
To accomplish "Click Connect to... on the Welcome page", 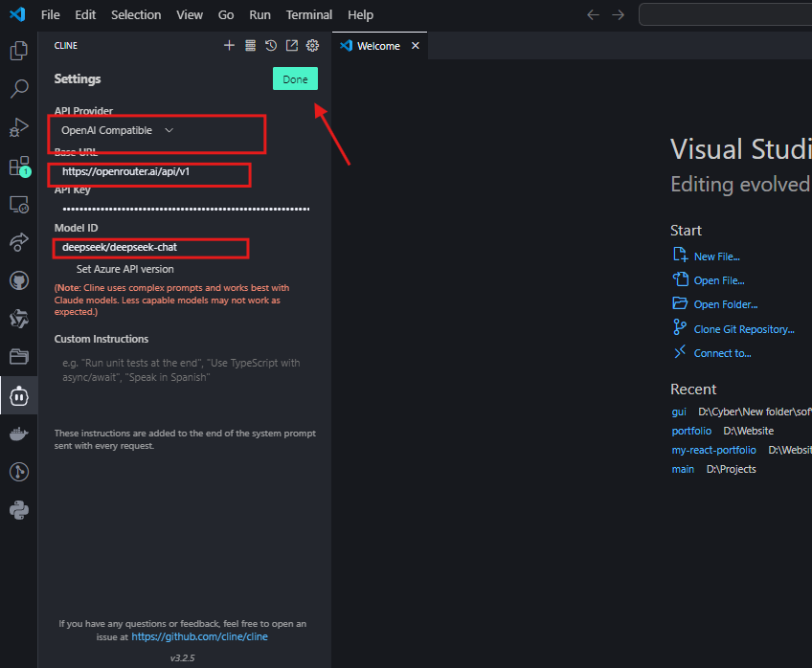I will (x=722, y=353).
